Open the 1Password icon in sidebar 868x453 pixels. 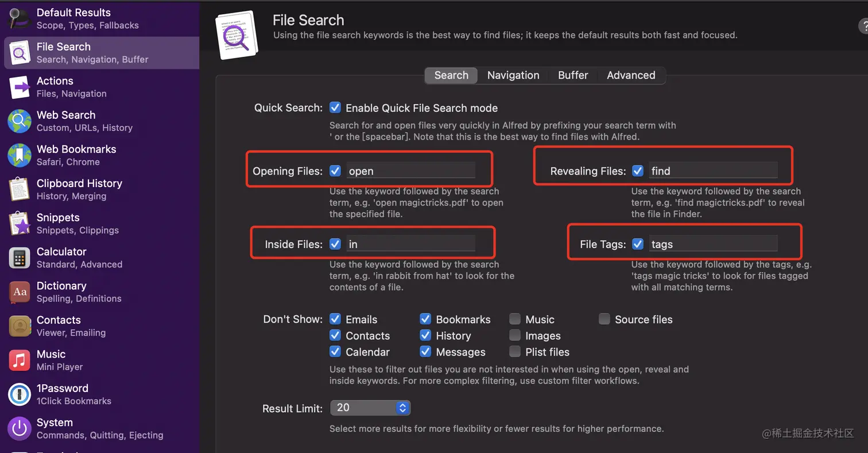point(20,394)
